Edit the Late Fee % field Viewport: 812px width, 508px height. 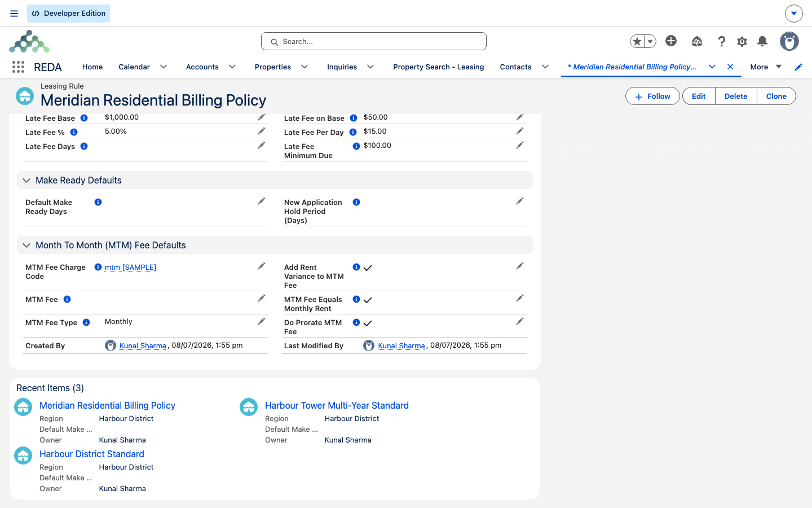click(262, 132)
